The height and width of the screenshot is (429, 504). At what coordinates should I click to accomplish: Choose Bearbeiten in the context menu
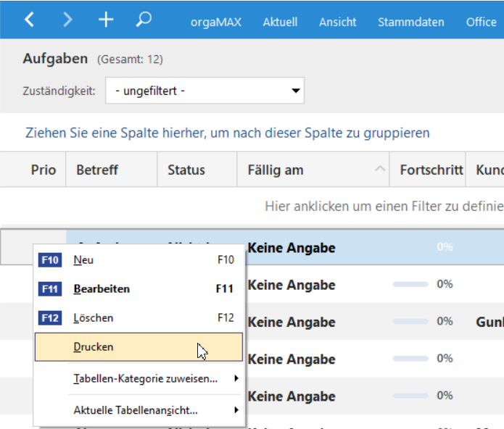(x=139, y=289)
